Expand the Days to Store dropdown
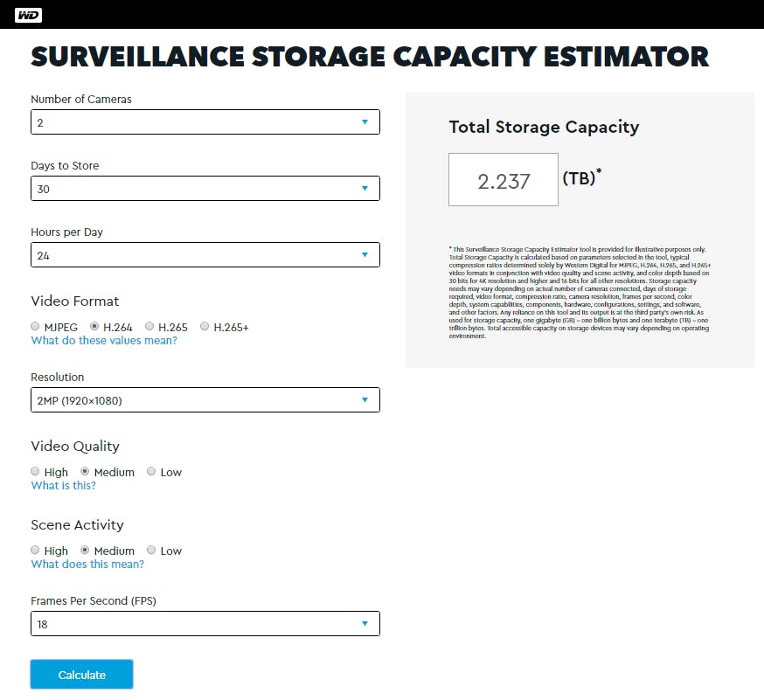 (205, 189)
